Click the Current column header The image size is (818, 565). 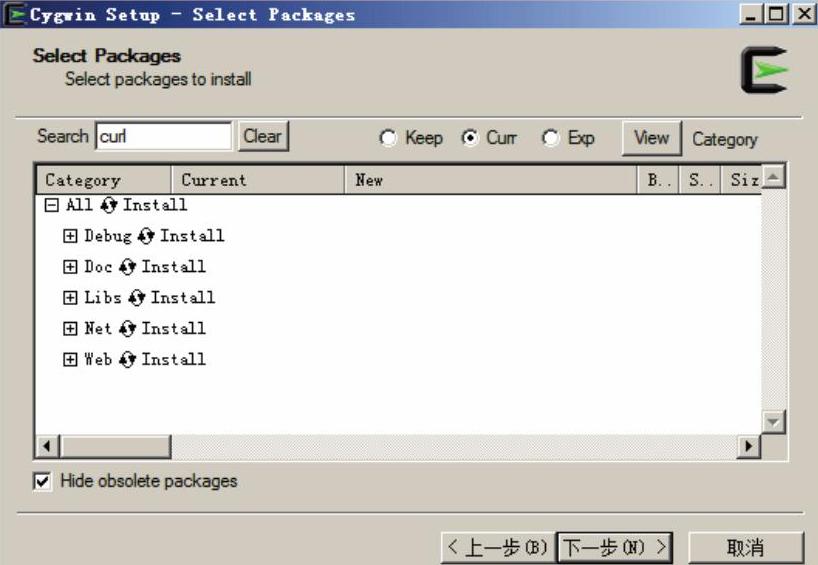(258, 180)
